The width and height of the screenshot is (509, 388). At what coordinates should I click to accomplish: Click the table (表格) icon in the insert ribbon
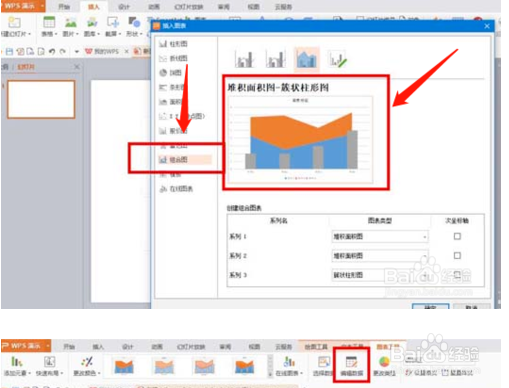pyautogui.click(x=49, y=22)
